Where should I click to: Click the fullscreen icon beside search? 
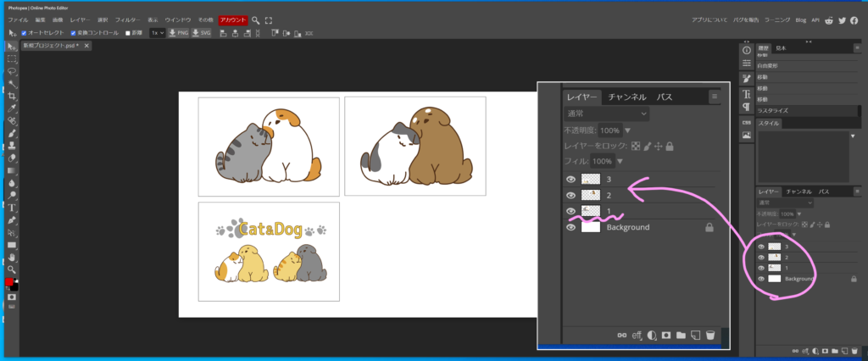tap(269, 19)
